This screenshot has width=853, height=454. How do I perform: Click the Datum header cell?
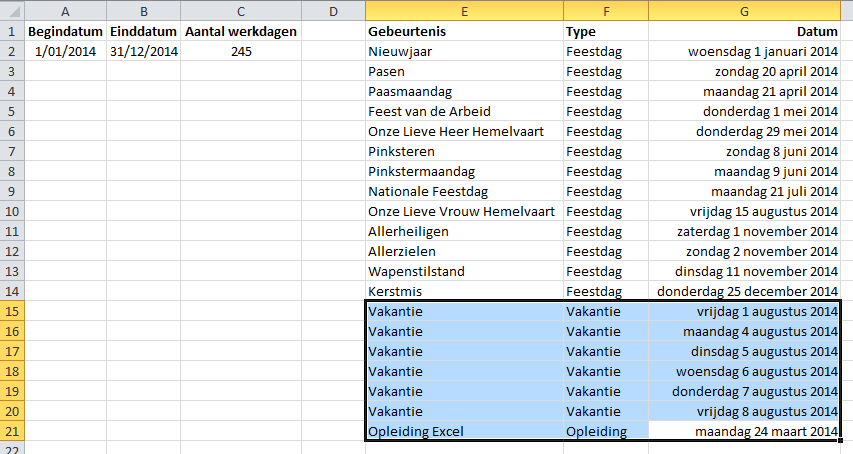744,32
